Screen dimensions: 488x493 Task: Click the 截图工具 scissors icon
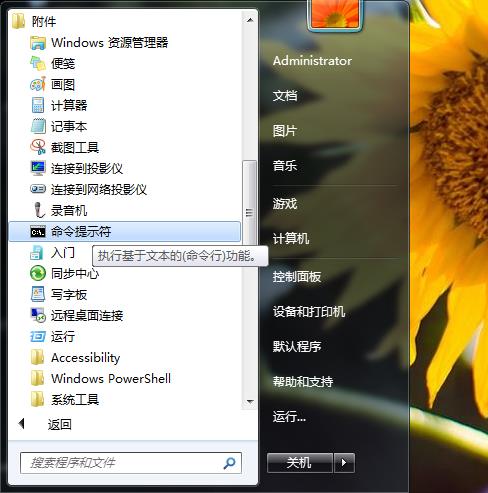(38, 147)
